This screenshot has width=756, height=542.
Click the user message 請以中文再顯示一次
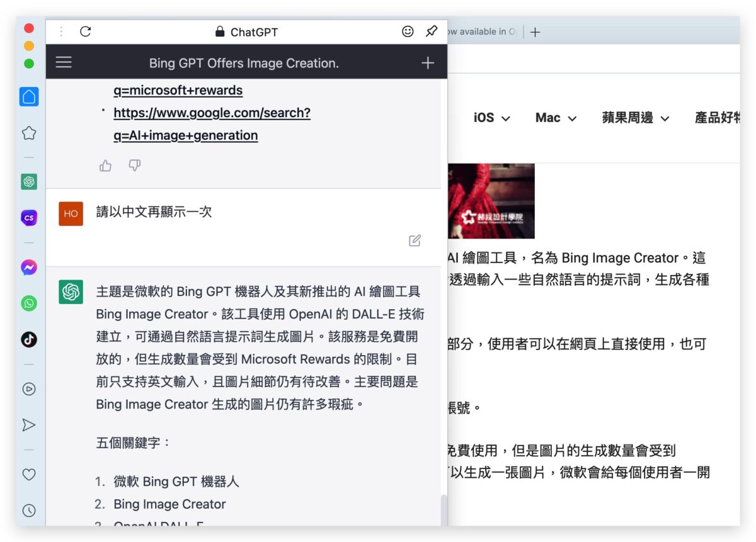(x=154, y=212)
